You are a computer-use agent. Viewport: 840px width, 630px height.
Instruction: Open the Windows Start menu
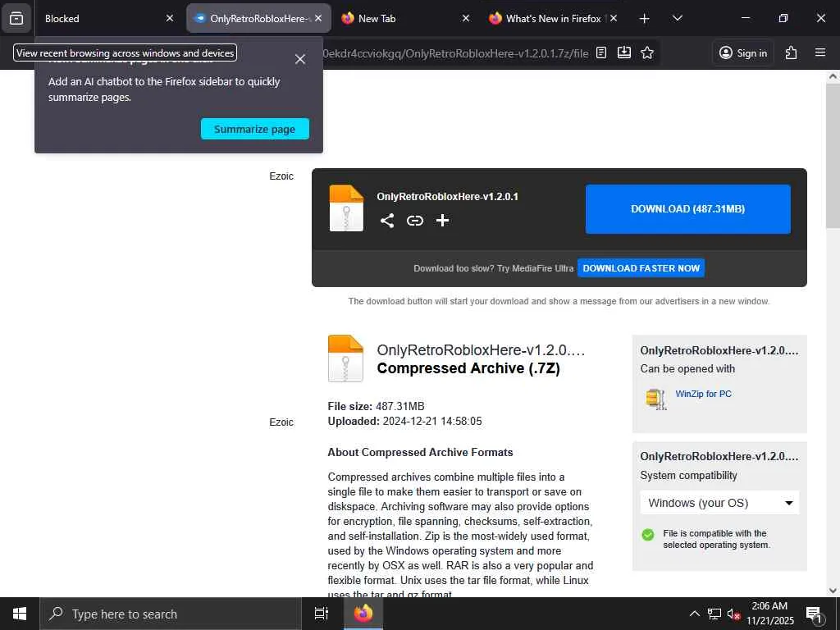point(20,614)
